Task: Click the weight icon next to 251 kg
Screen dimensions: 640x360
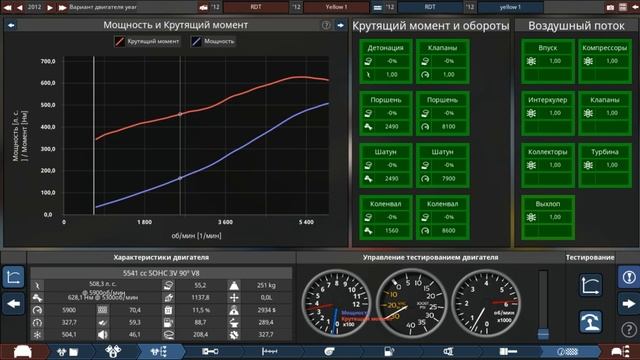Action: pyautogui.click(x=234, y=286)
